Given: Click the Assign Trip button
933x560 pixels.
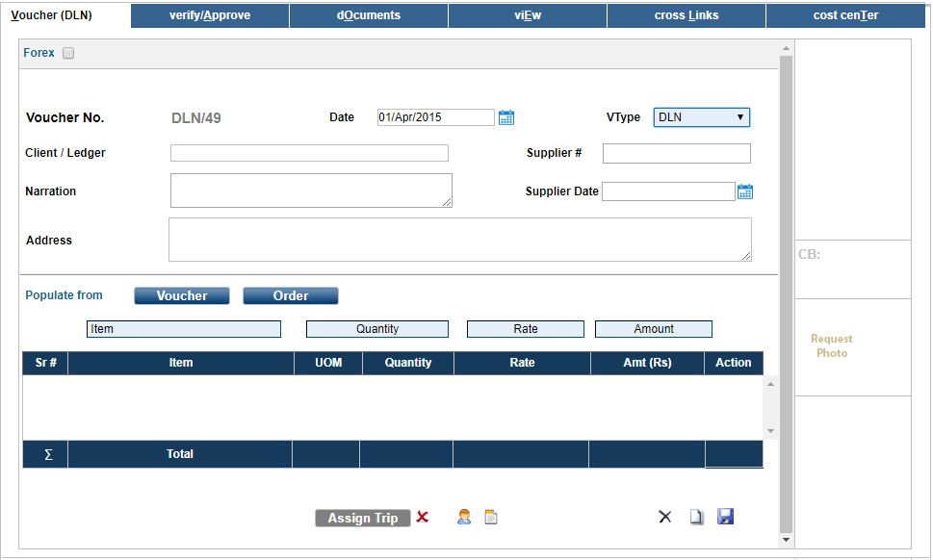Looking at the screenshot, I should tap(362, 519).
